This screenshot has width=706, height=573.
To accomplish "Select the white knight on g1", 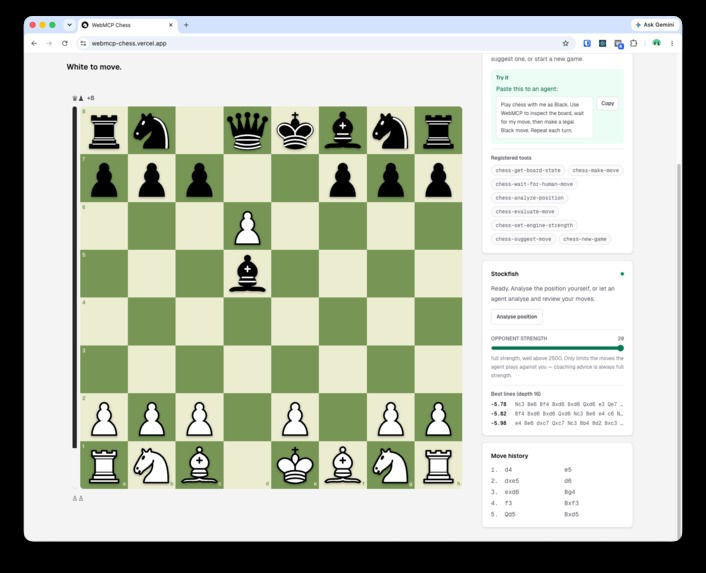I will pos(390,465).
